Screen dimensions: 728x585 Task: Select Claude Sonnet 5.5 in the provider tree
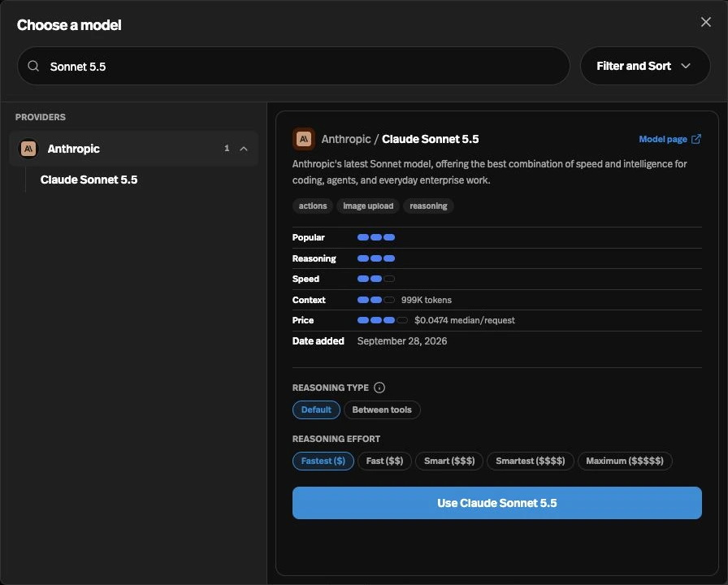click(89, 180)
